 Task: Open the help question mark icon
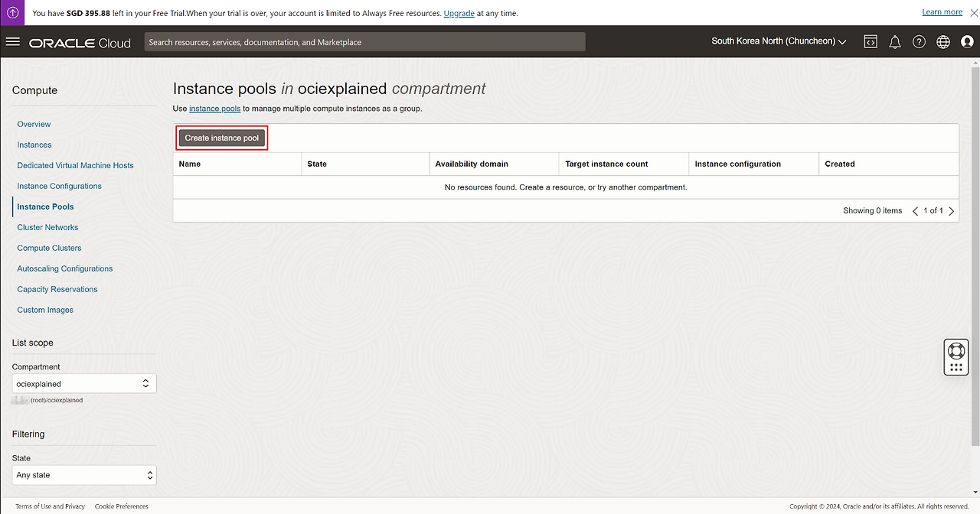point(920,42)
